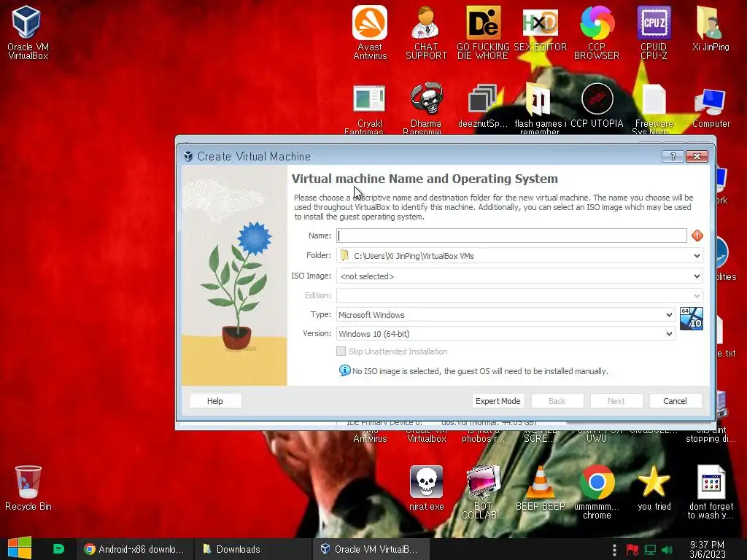Show hidden tray icons with three dots

point(614,550)
